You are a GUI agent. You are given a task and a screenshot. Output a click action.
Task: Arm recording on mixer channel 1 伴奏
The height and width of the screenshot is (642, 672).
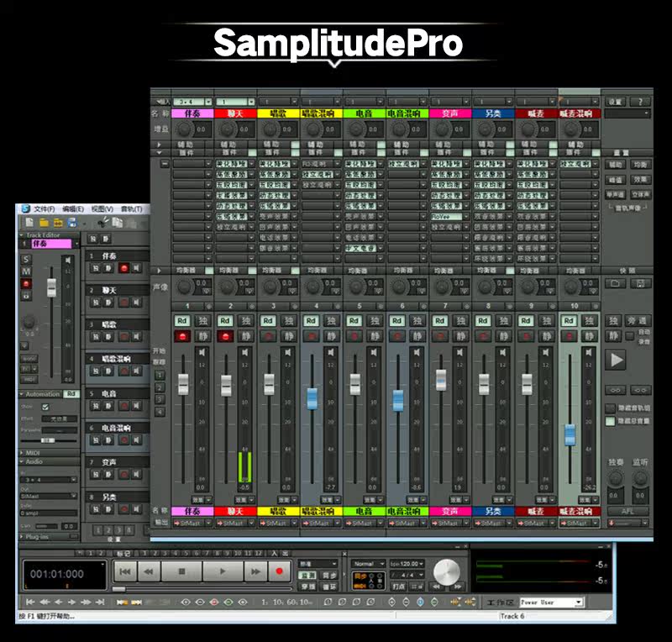(x=182, y=337)
